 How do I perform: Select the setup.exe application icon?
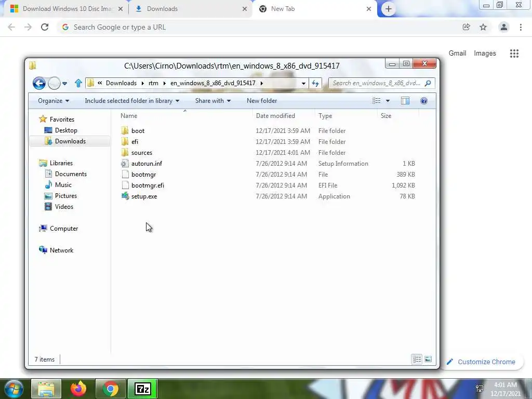tap(125, 196)
